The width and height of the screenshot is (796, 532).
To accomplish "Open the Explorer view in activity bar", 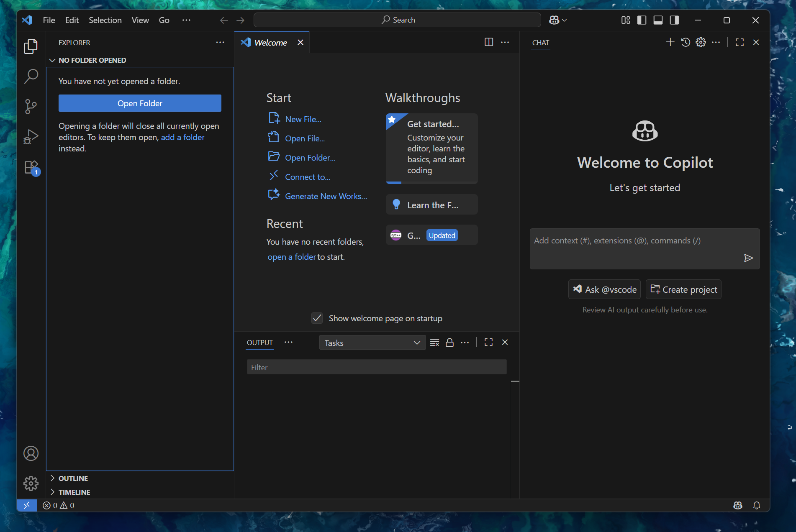I will point(31,46).
